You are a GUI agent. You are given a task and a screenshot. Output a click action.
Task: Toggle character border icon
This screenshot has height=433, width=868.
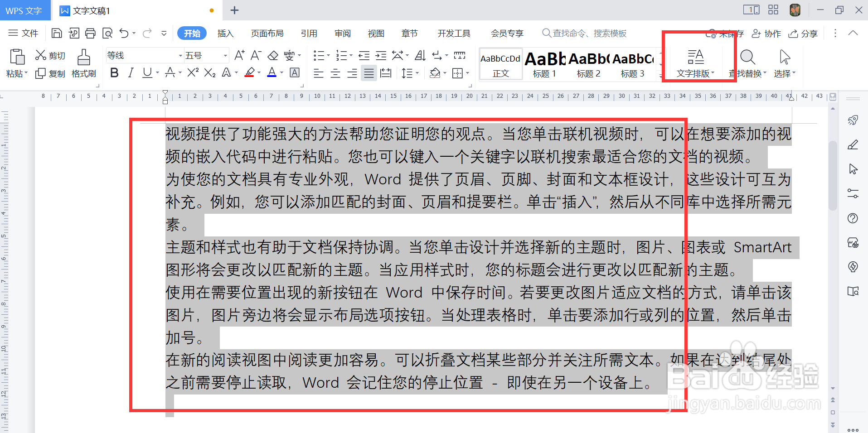click(x=295, y=72)
